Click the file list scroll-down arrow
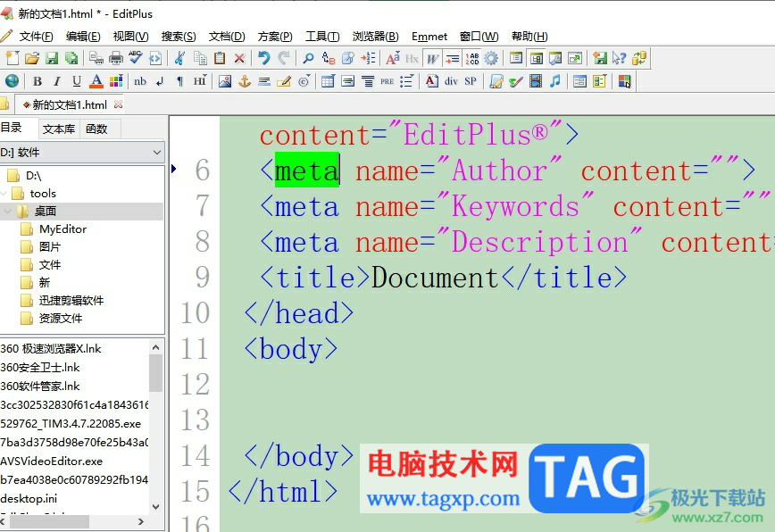 coord(155,506)
